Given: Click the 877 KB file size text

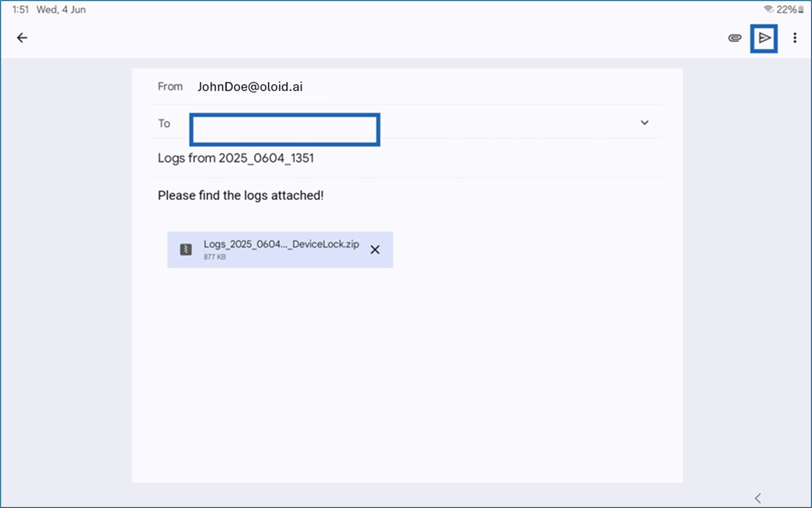Looking at the screenshot, I should click(215, 257).
